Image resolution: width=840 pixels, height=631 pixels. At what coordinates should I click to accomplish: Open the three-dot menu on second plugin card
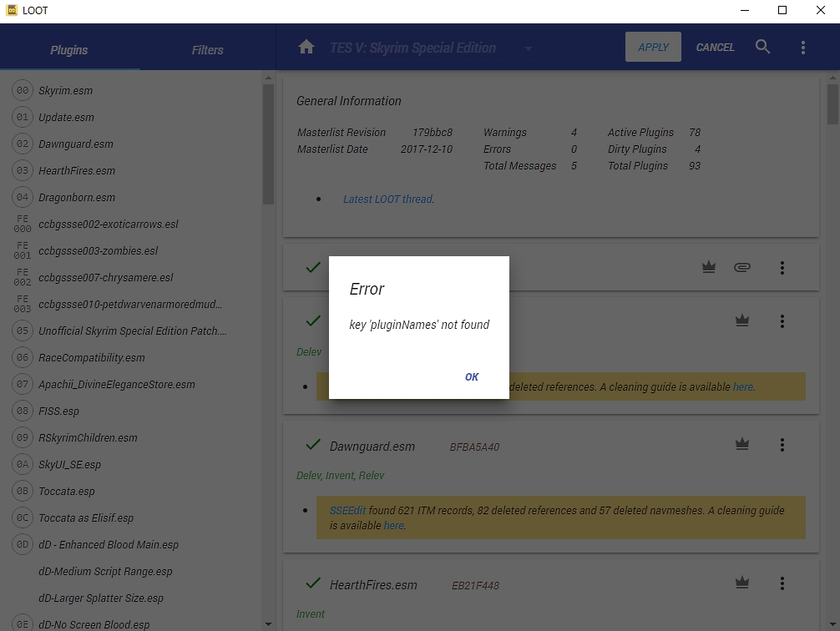click(782, 321)
